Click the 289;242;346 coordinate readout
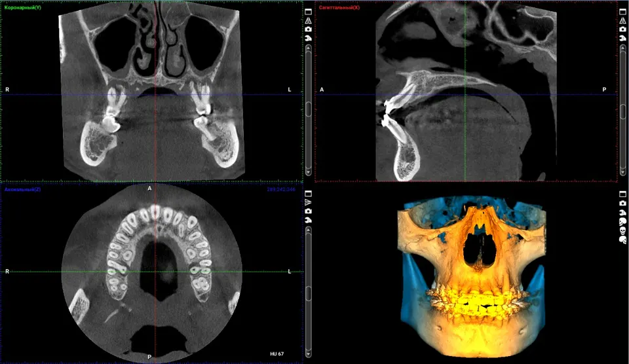Viewport: 629px width, 364px height. (281, 189)
